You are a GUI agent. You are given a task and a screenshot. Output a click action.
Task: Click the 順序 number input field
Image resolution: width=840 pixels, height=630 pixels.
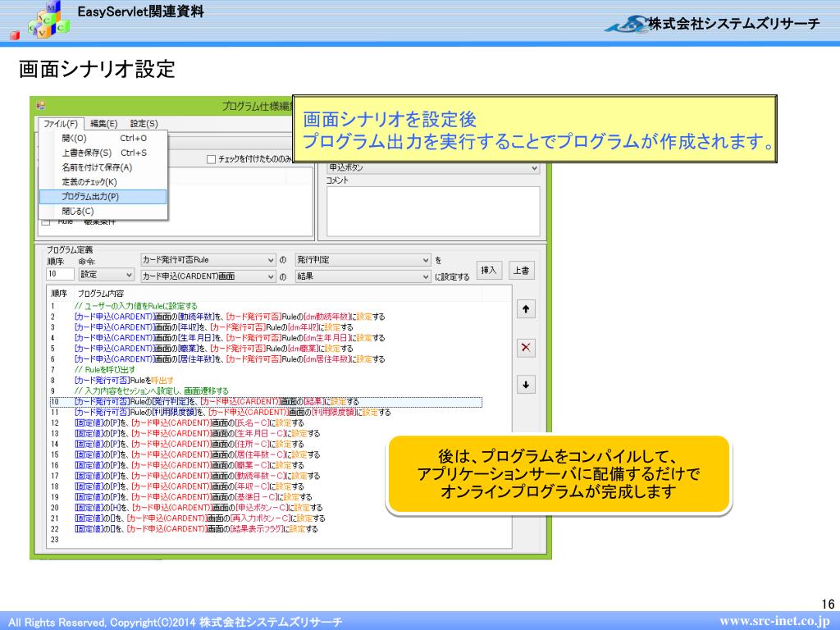click(61, 276)
